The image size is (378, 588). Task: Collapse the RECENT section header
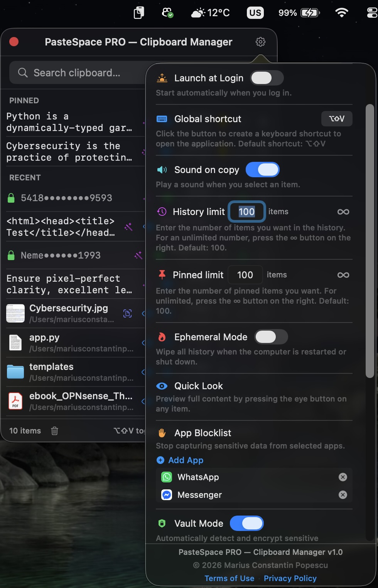(25, 177)
